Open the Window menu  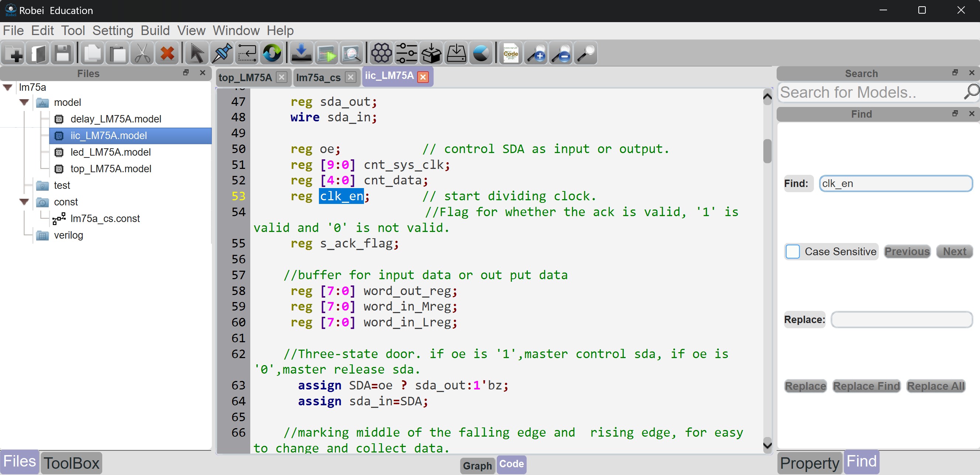coord(236,30)
